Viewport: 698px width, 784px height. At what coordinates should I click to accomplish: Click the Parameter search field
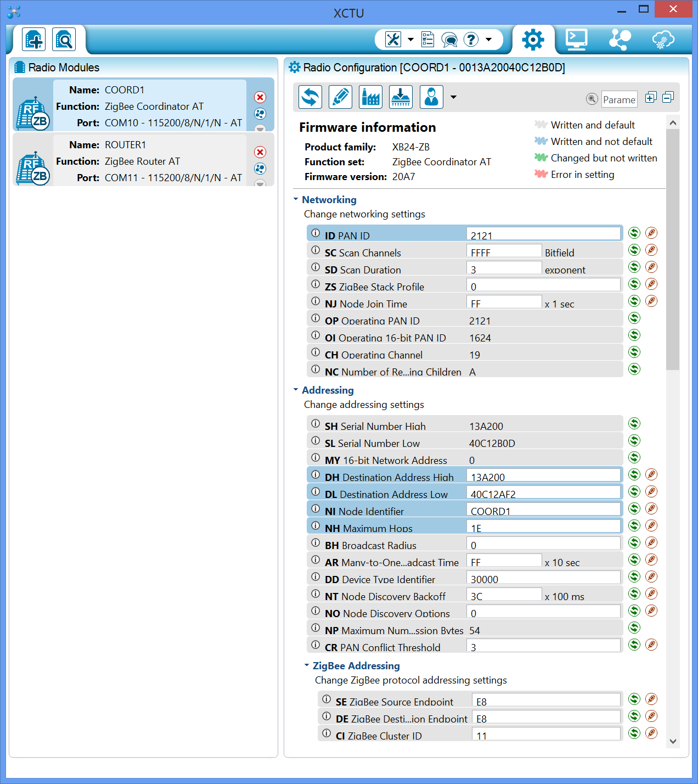pos(619,99)
